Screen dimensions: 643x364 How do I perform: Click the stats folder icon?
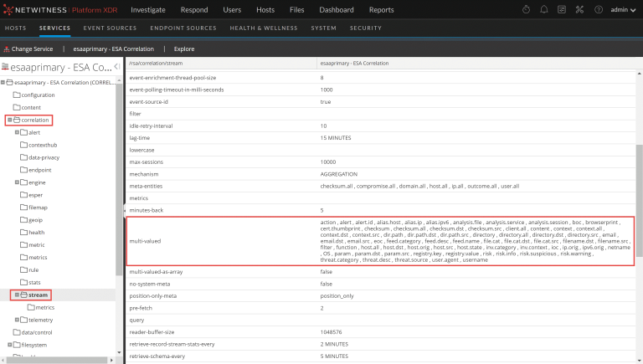(x=23, y=283)
